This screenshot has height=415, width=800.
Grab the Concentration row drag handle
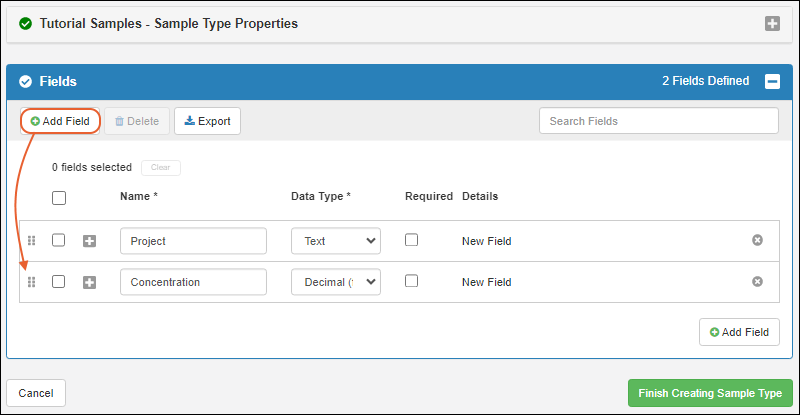(x=31, y=282)
